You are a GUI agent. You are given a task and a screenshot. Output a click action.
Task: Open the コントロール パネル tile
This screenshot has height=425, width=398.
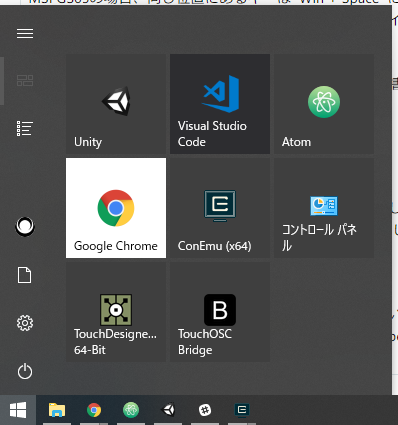pyautogui.click(x=324, y=208)
